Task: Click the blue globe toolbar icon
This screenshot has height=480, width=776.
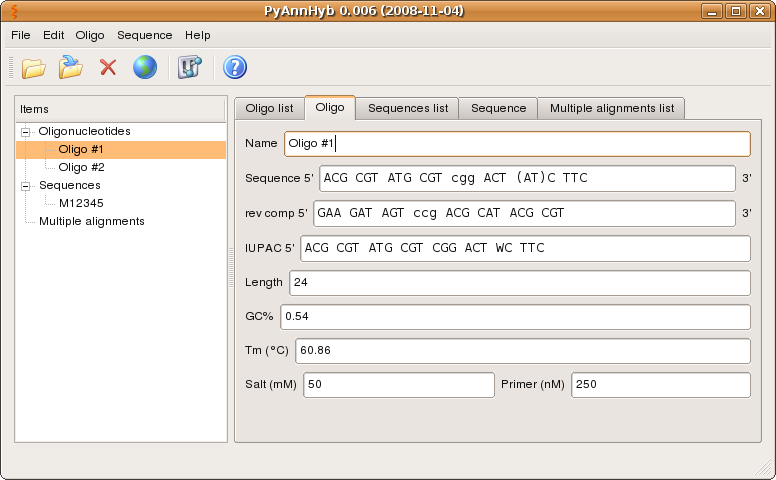Action: 145,67
